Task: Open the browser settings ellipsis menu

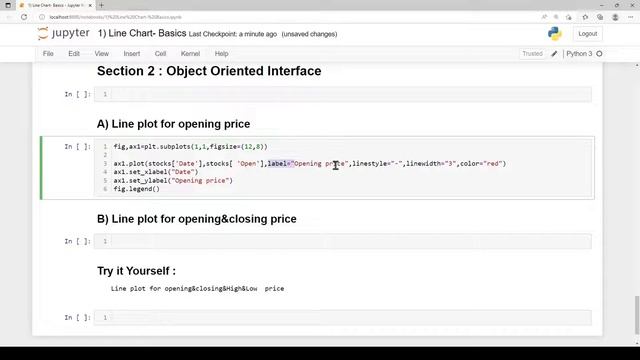Action: 631,17
